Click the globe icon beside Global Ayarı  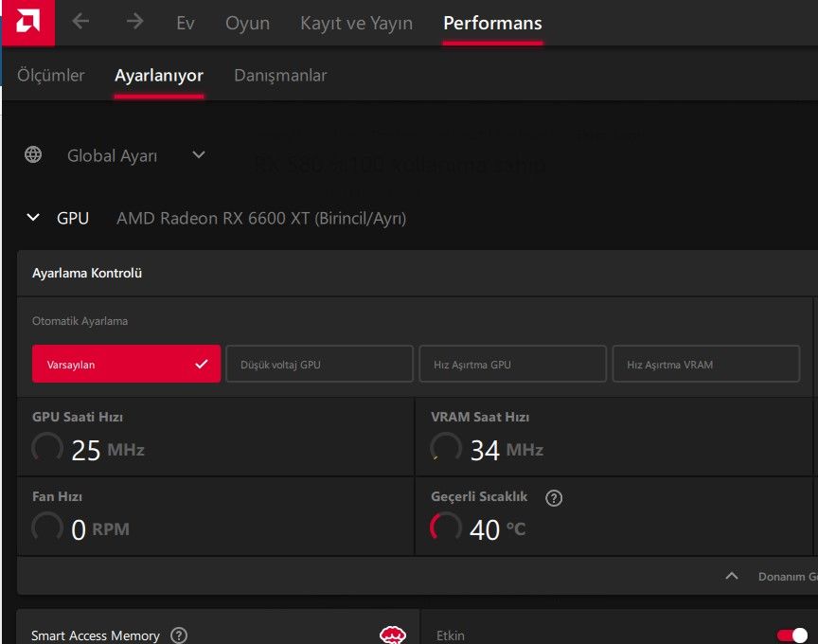(33, 154)
